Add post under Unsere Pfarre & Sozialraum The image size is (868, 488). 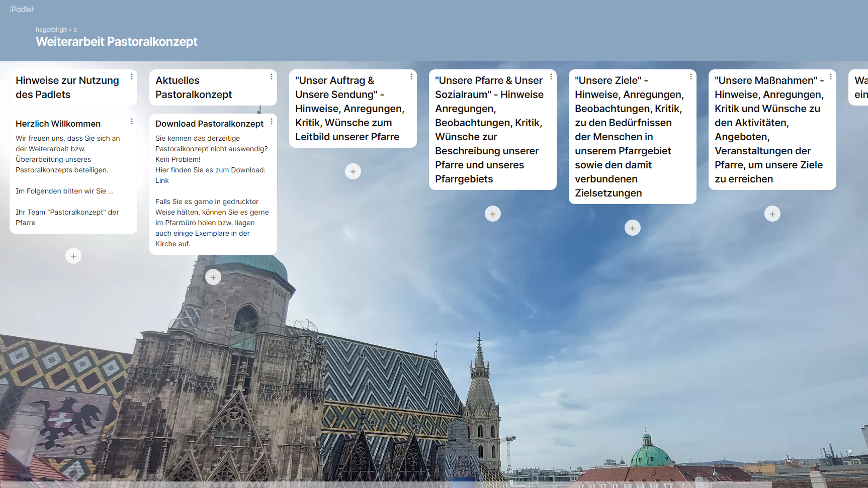coord(493,214)
